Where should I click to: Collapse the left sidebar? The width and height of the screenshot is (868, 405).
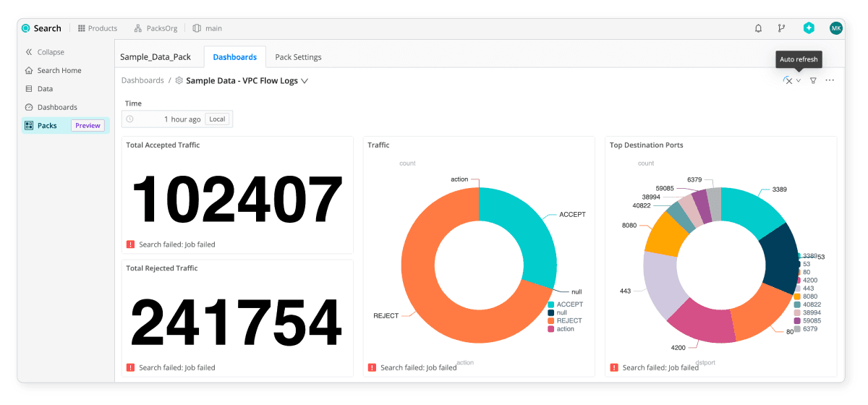(x=45, y=52)
